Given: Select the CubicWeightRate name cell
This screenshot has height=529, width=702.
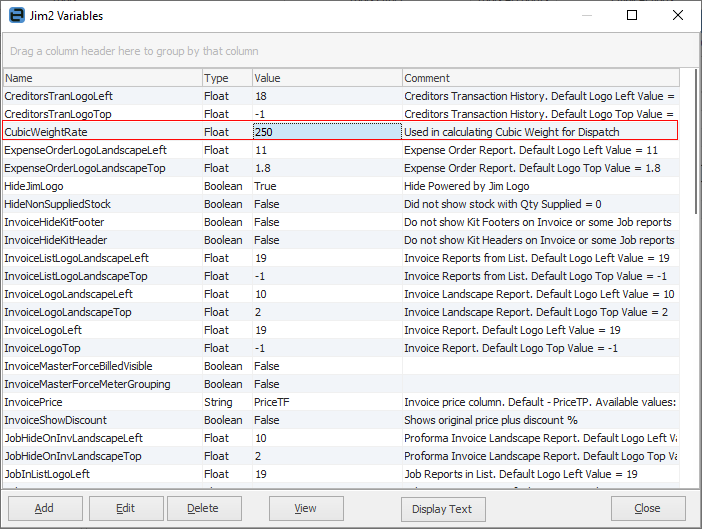Looking at the screenshot, I should [103, 132].
